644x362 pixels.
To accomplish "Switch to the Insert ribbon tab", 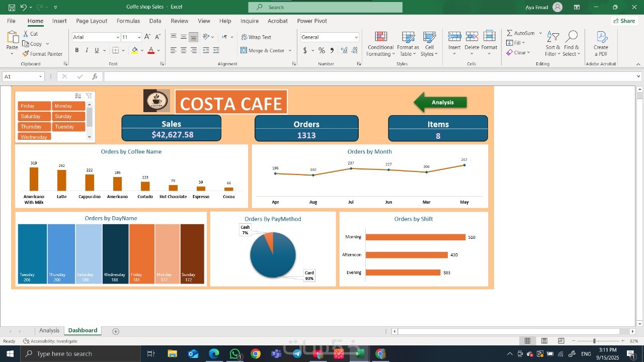I will point(59,21).
